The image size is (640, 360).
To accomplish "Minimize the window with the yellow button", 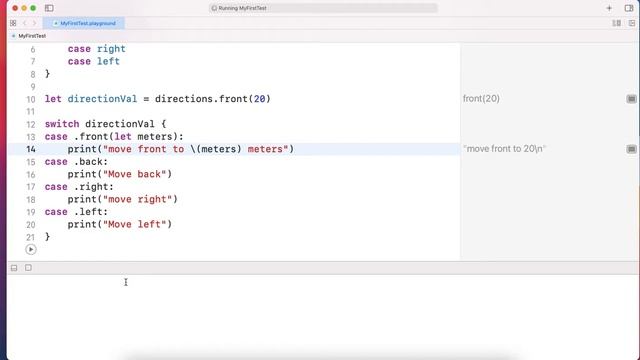I will (x=24, y=8).
